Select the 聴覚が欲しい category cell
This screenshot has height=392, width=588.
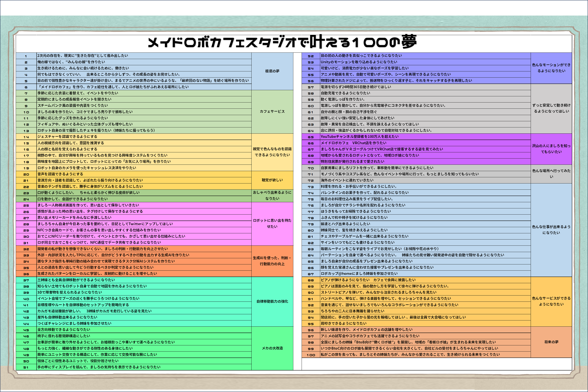tap(272, 180)
